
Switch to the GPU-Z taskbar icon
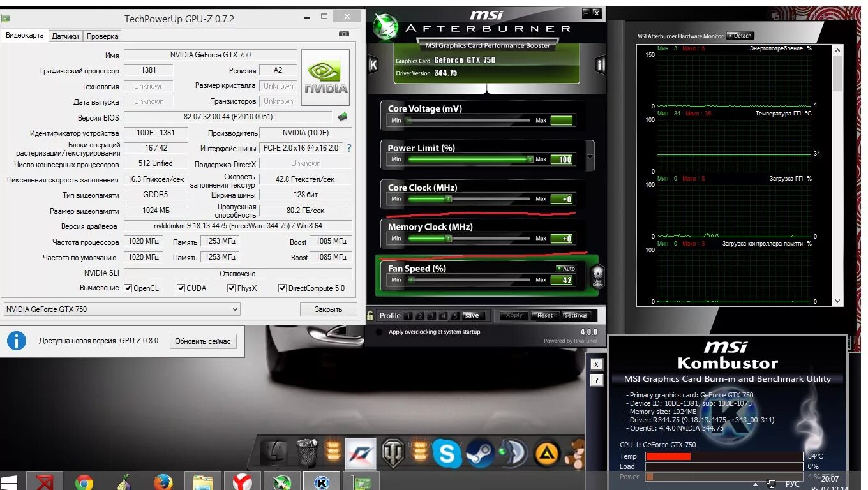tap(361, 482)
